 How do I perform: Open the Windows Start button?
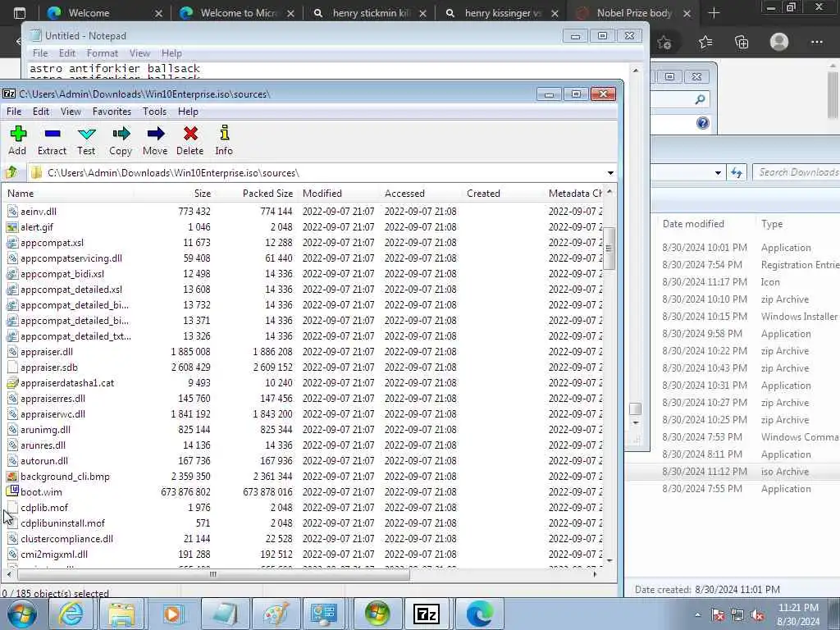click(22, 614)
